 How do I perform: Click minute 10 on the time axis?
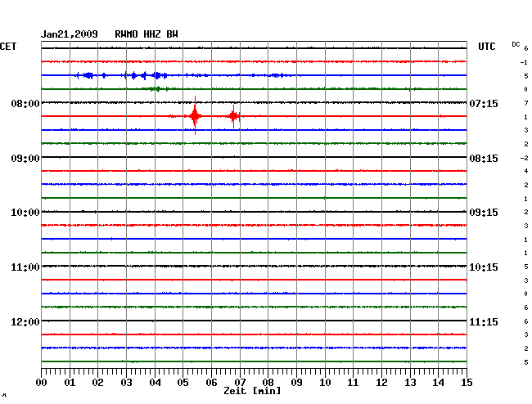click(x=325, y=383)
